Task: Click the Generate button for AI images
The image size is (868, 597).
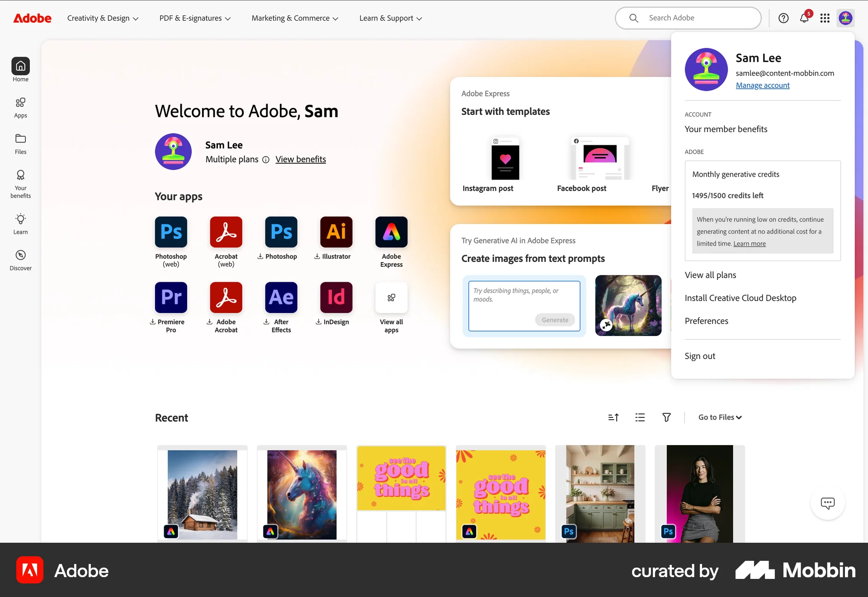Action: point(555,320)
